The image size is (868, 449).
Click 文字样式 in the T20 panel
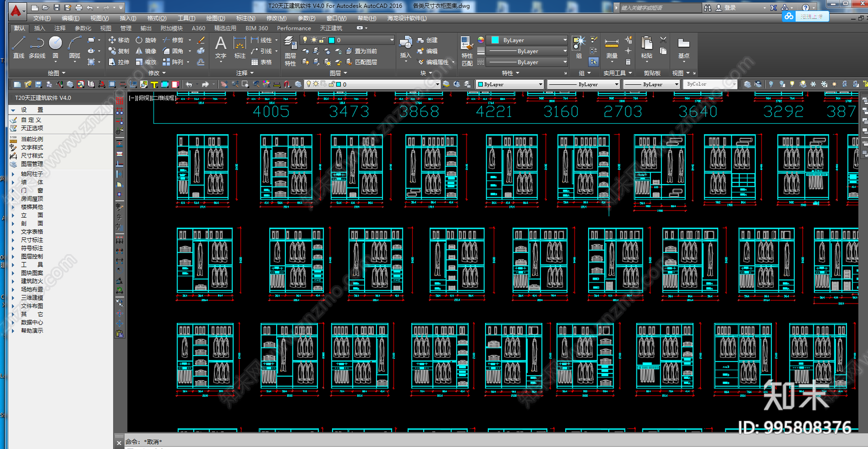point(31,148)
